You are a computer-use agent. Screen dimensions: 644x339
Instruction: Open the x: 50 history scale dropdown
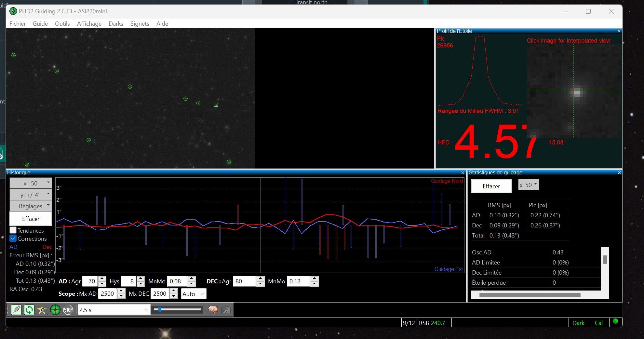point(31,183)
